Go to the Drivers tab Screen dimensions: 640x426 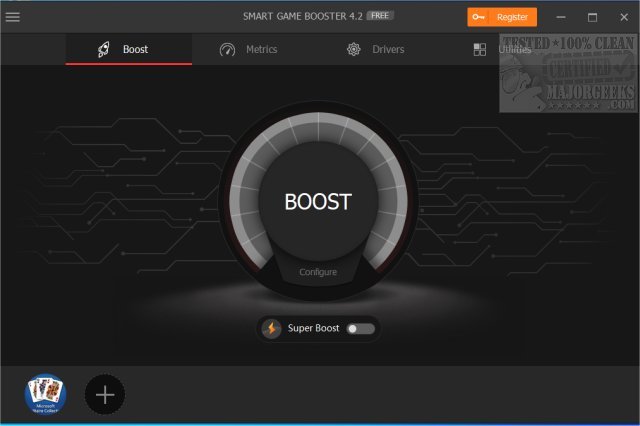[376, 49]
